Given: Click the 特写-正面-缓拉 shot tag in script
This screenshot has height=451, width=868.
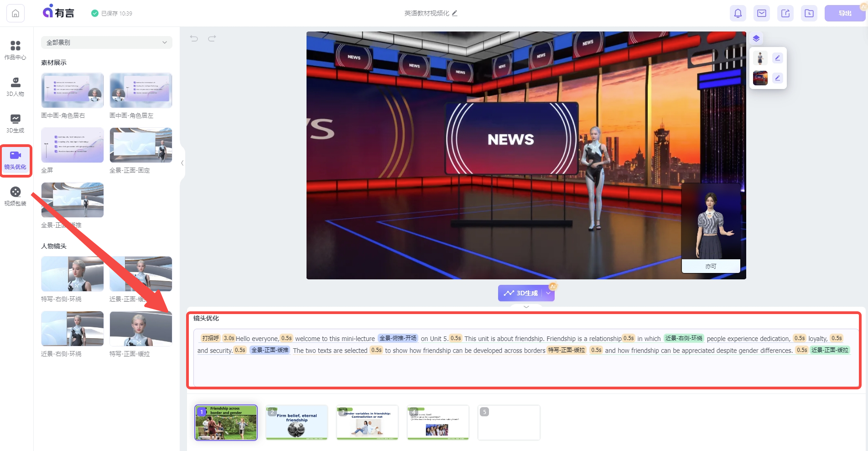Looking at the screenshot, I should [567, 350].
